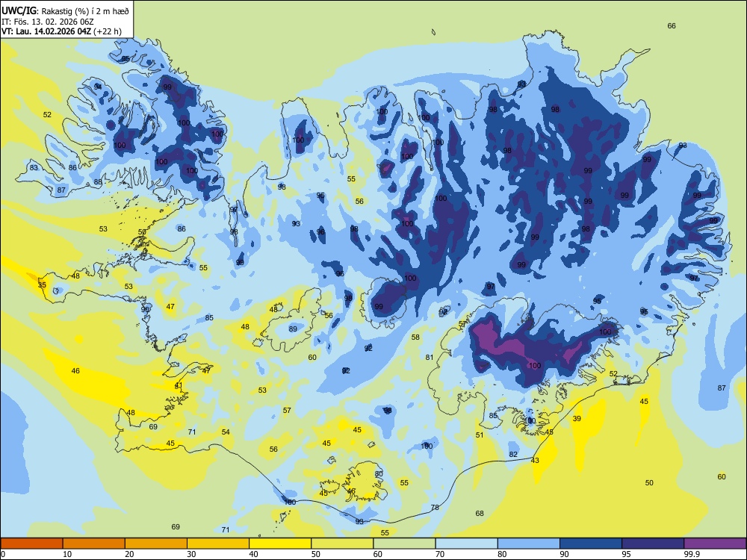Click the map value 94 in the Westfjords

point(98,86)
